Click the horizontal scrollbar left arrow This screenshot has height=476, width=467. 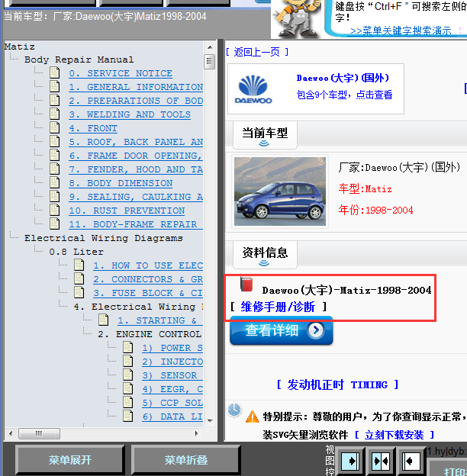(x=11, y=433)
